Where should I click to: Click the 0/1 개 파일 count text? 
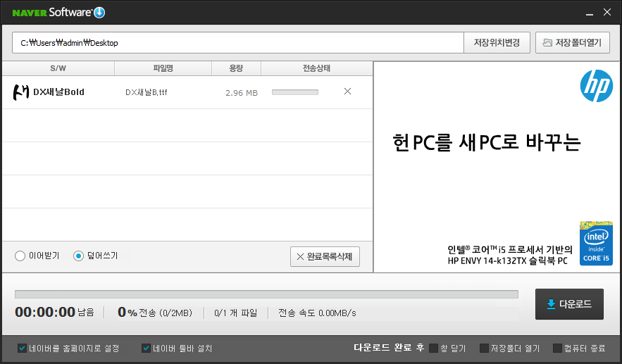point(236,313)
